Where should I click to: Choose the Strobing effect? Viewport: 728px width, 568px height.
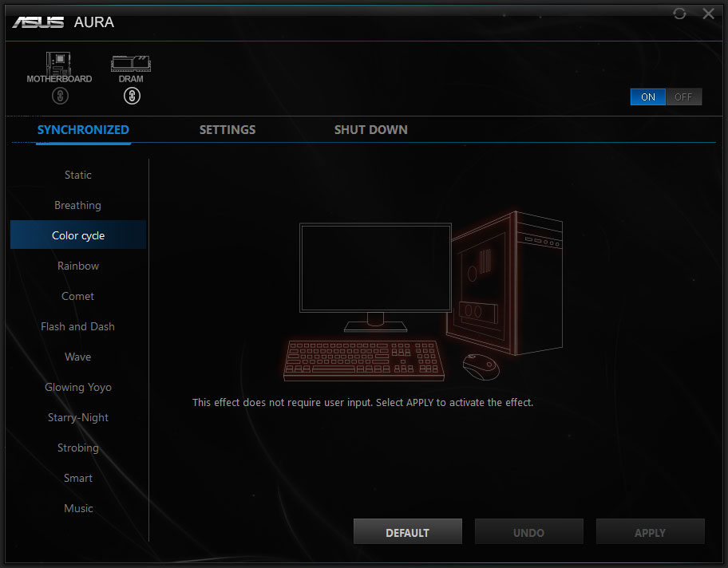pyautogui.click(x=78, y=448)
